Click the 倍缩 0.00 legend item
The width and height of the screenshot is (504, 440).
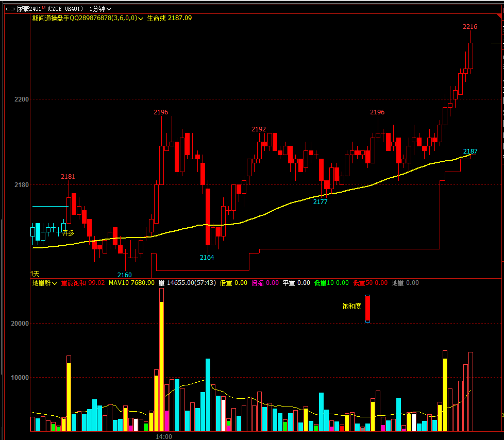click(265, 283)
